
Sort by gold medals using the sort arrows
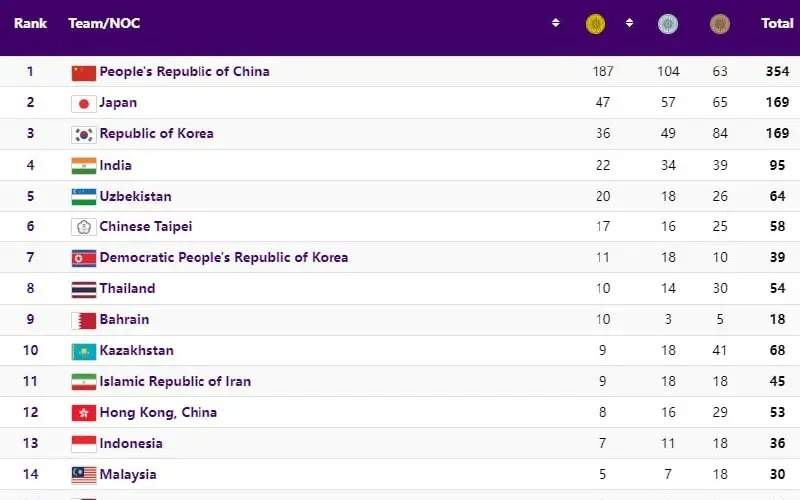(629, 23)
